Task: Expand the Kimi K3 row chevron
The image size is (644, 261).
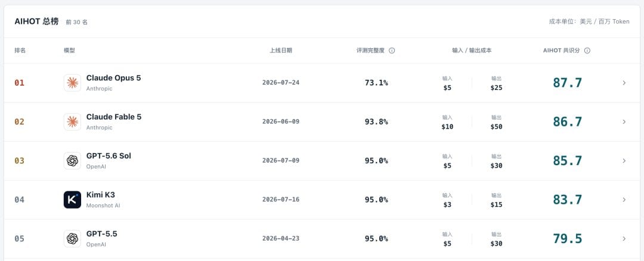Action: coord(624,200)
